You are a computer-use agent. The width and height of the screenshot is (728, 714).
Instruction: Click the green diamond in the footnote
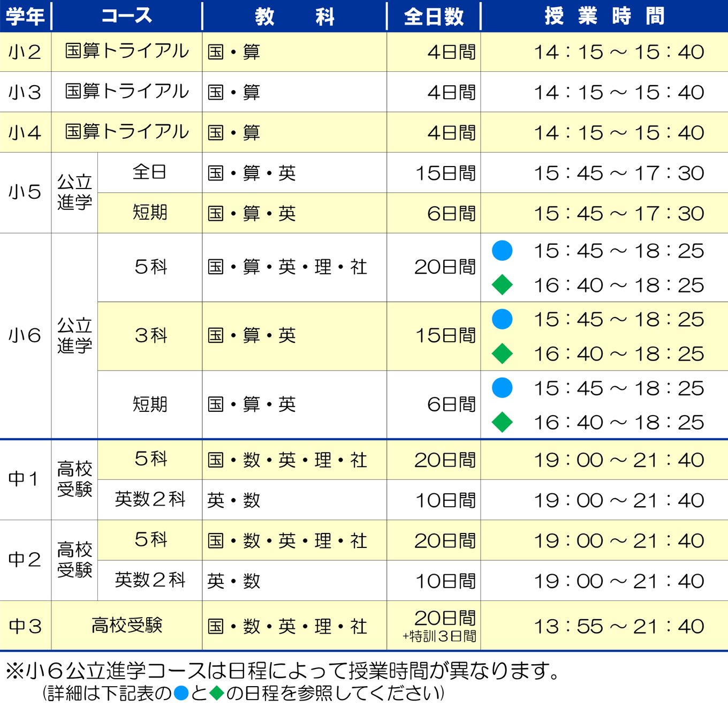coord(217,694)
